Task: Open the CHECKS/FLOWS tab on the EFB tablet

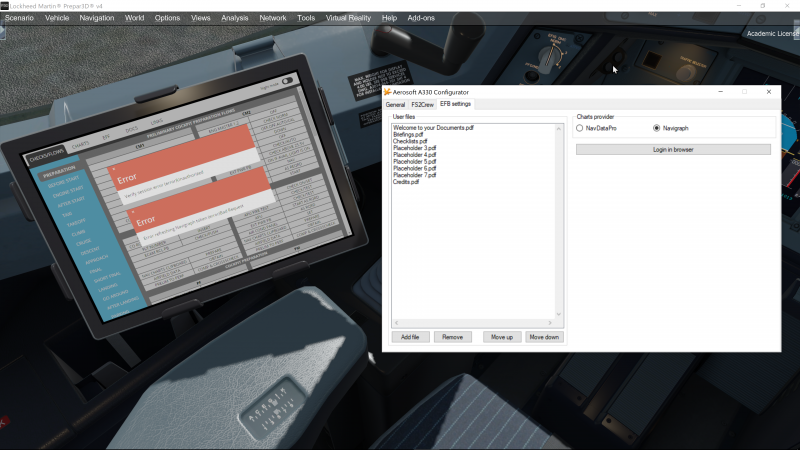Action: point(46,156)
